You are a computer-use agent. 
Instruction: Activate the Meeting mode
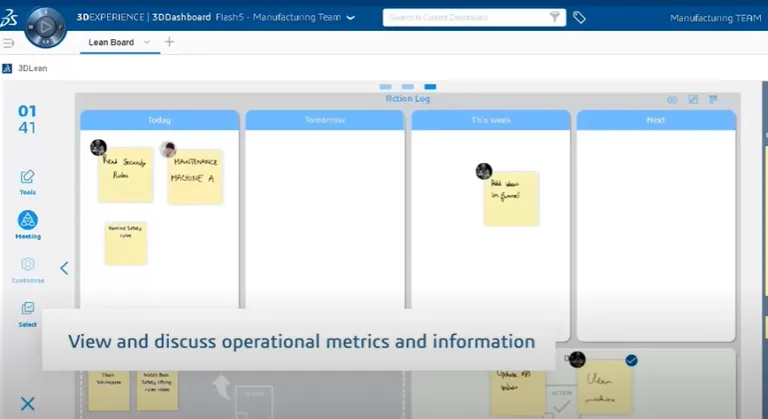28,224
